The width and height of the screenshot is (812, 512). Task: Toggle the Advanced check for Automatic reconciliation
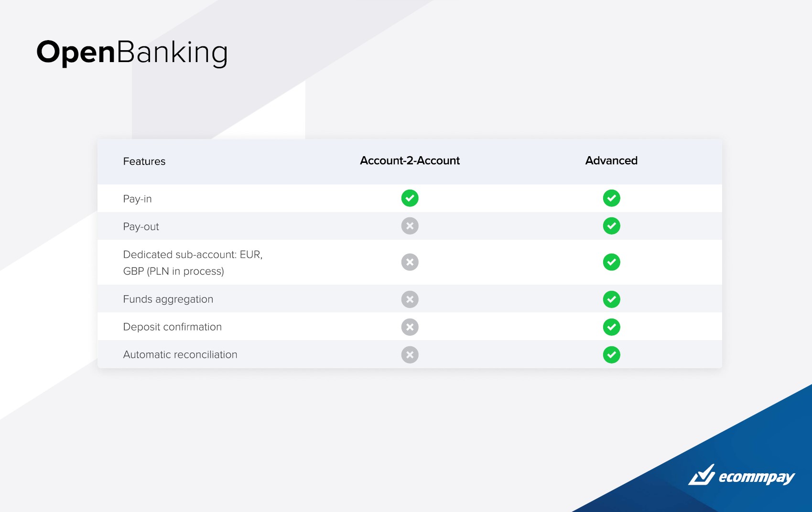pos(611,354)
